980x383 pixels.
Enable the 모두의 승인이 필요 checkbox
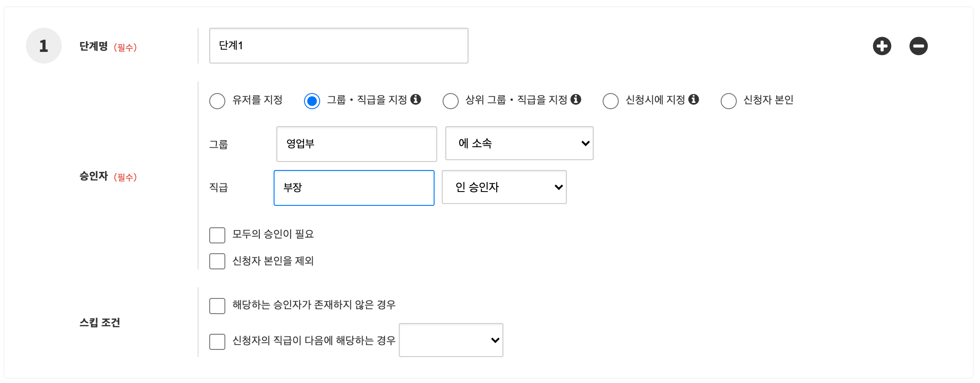pyautogui.click(x=217, y=235)
